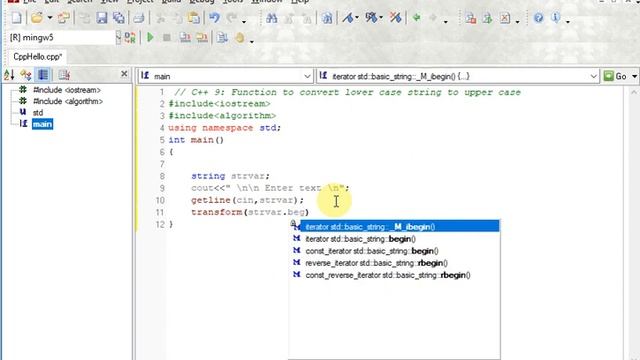
Task: Click the editor scrollbar up arrow
Action: click(x=634, y=93)
